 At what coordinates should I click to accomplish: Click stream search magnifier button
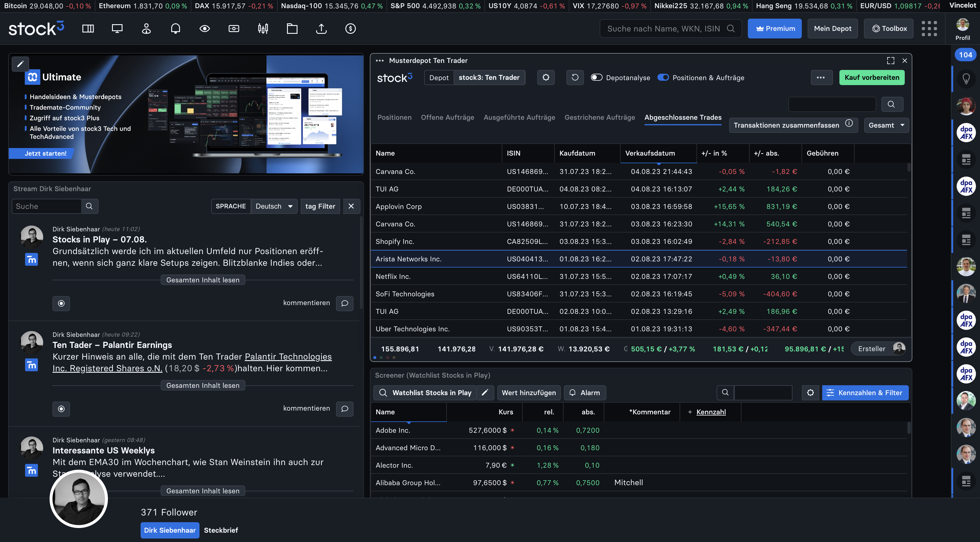pyautogui.click(x=90, y=206)
